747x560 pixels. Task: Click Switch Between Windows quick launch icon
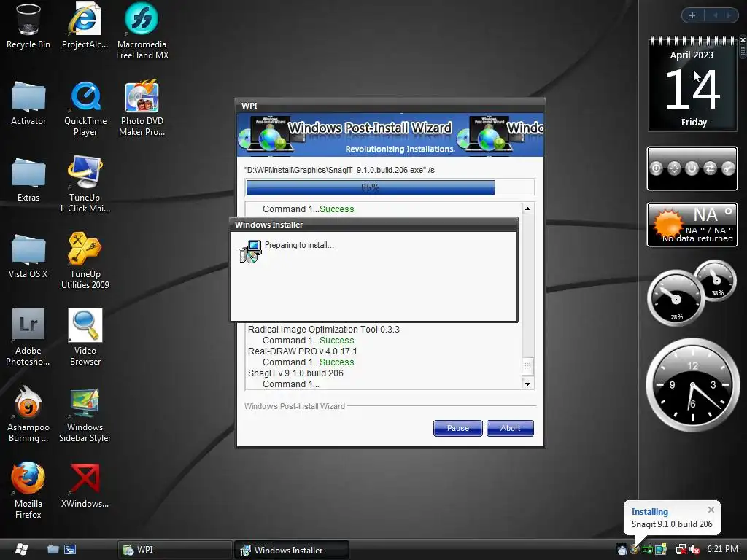coord(70,550)
